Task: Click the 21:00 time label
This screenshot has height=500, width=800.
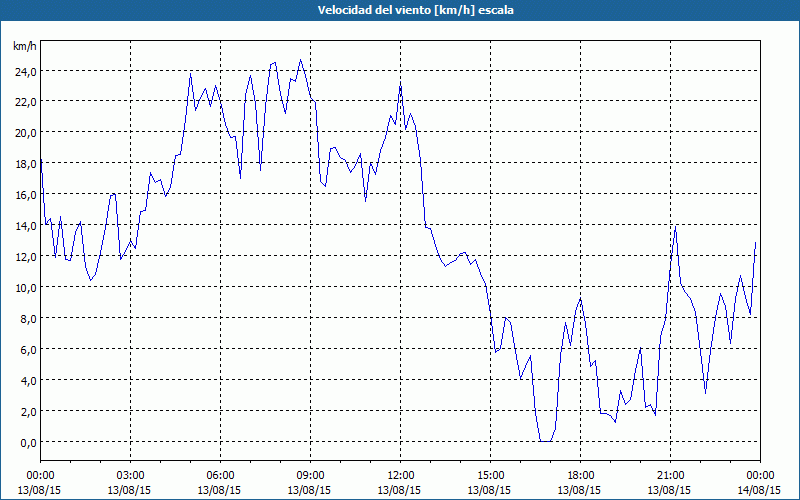Action: click(x=670, y=476)
